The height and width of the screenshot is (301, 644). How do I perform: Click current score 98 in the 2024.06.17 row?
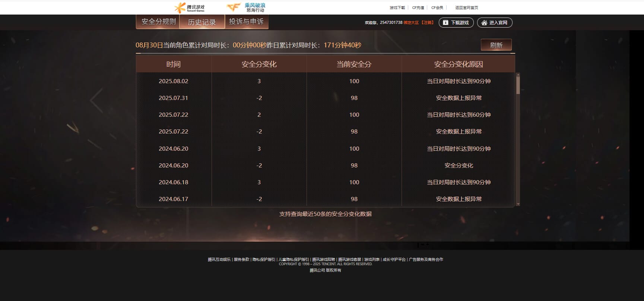(354, 199)
